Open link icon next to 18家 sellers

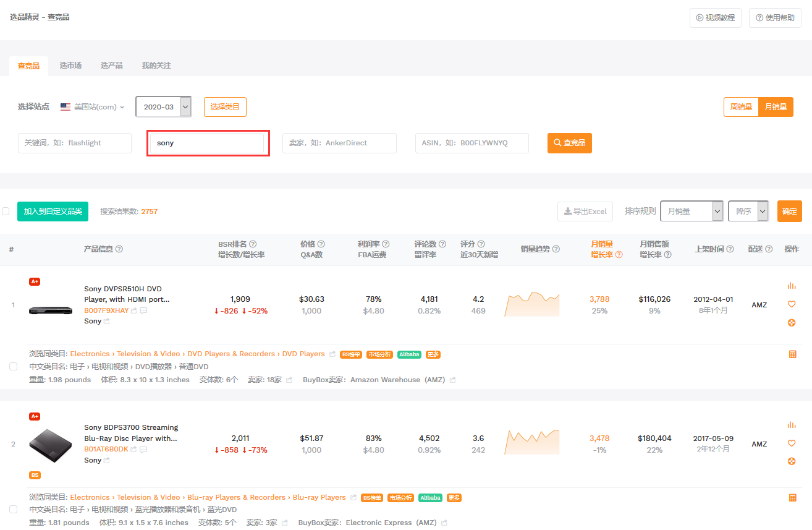pyautogui.click(x=289, y=380)
